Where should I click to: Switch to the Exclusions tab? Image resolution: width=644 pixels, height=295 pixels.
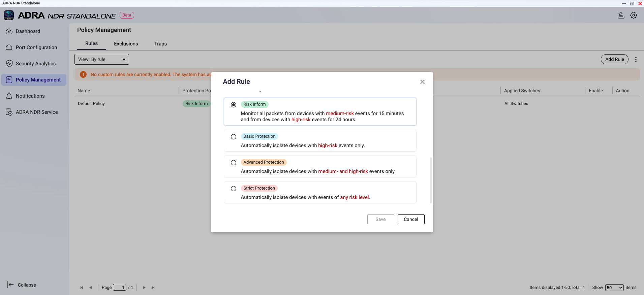click(x=126, y=44)
